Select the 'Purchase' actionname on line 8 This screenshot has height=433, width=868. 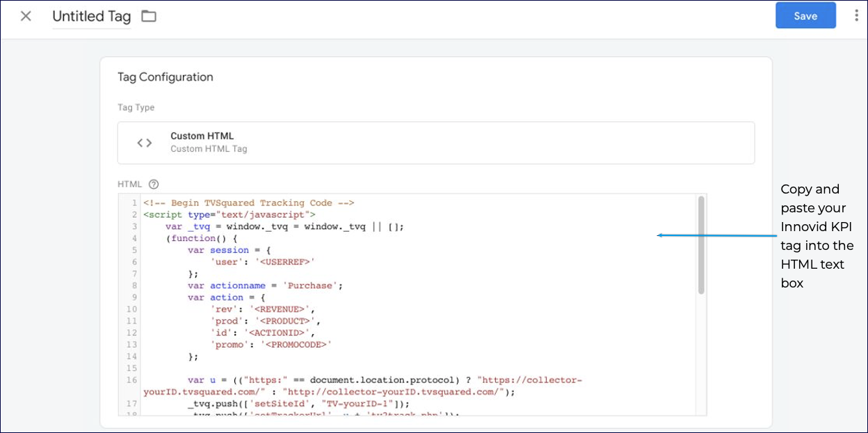tap(310, 285)
